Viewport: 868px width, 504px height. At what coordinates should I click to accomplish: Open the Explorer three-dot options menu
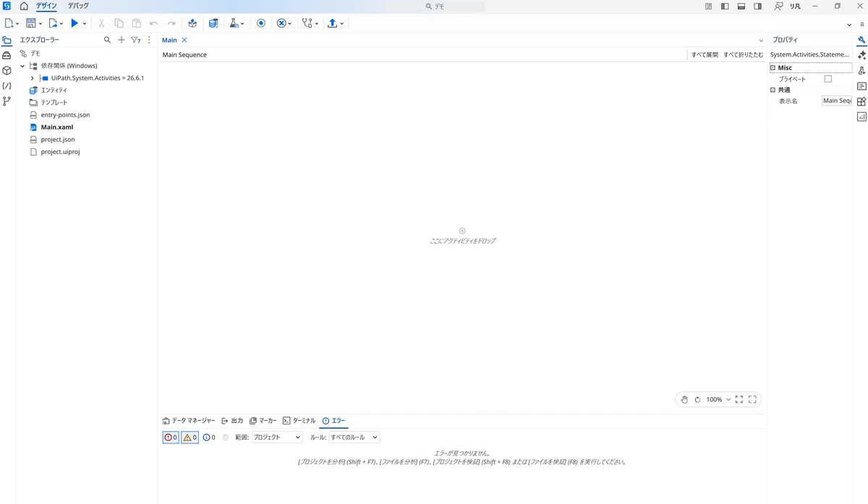click(x=149, y=40)
